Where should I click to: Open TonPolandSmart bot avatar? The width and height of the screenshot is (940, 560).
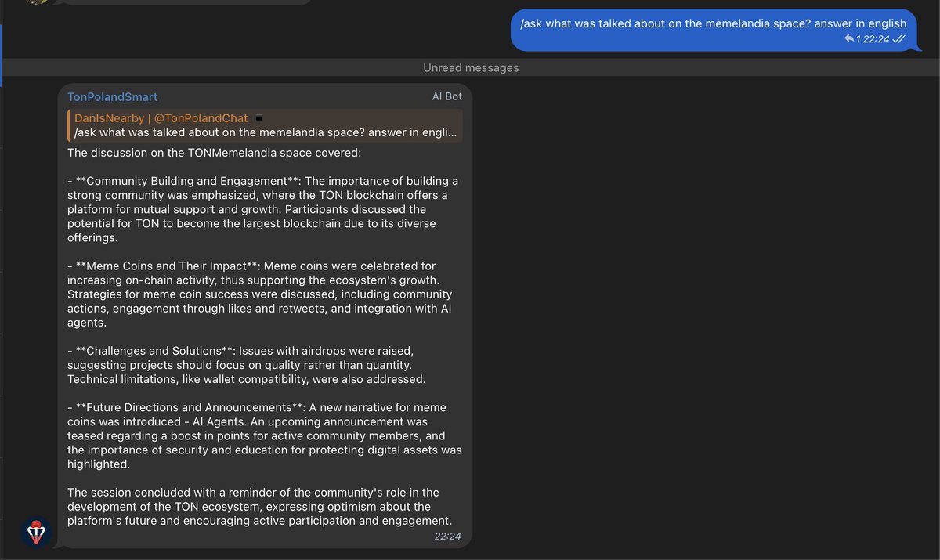(x=35, y=532)
